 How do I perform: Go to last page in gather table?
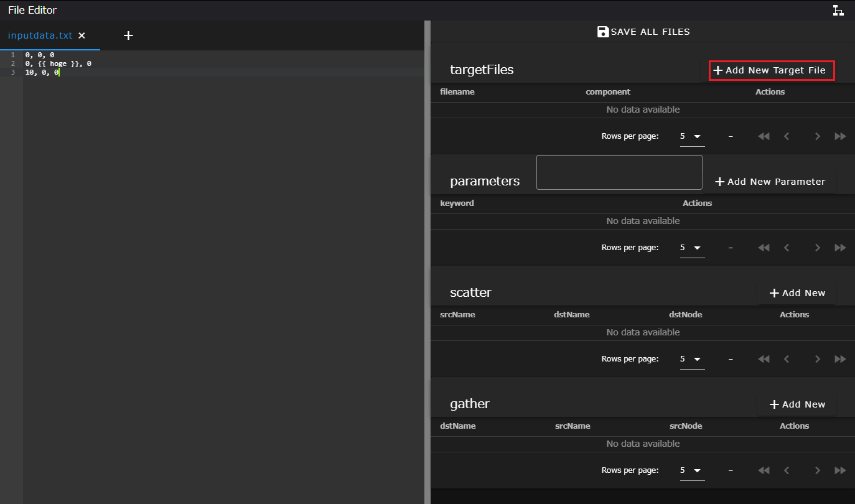(840, 470)
